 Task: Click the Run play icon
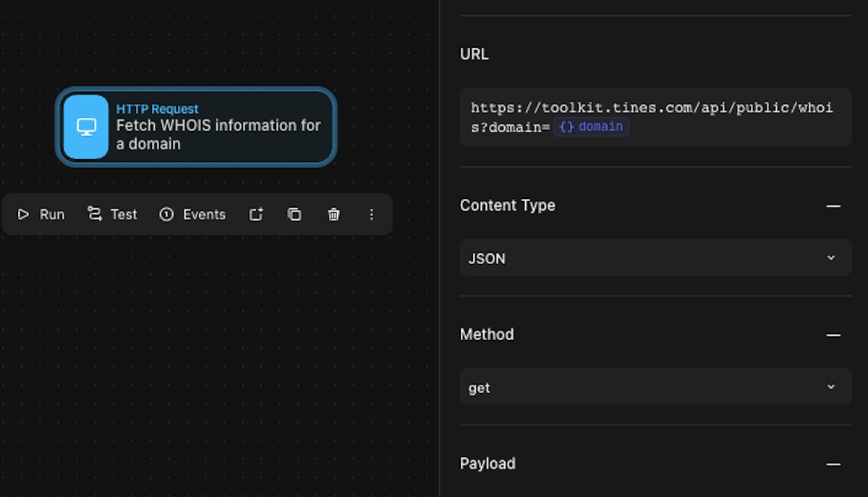pyautogui.click(x=24, y=214)
